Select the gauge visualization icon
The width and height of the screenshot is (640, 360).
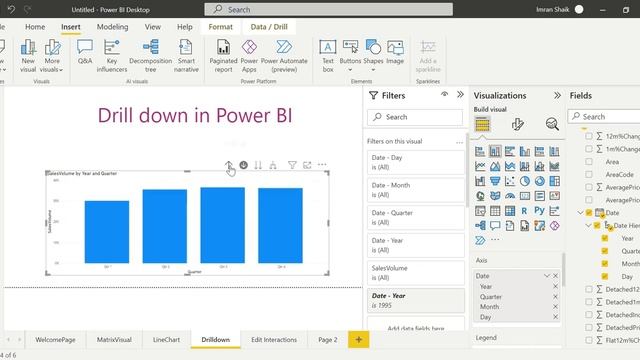pos(510,196)
